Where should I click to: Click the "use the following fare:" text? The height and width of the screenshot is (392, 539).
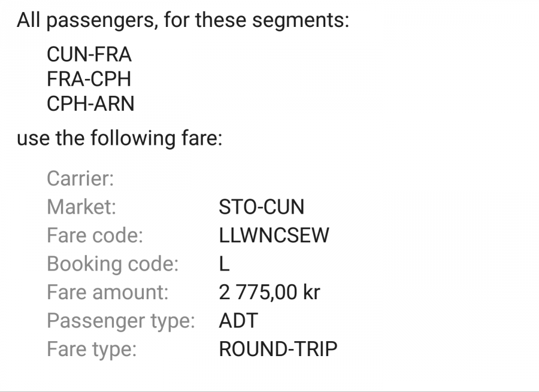119,139
